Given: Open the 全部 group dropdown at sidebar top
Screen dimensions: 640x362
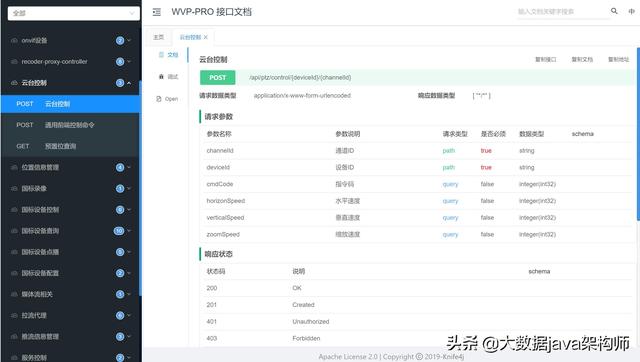Looking at the screenshot, I should click(73, 13).
